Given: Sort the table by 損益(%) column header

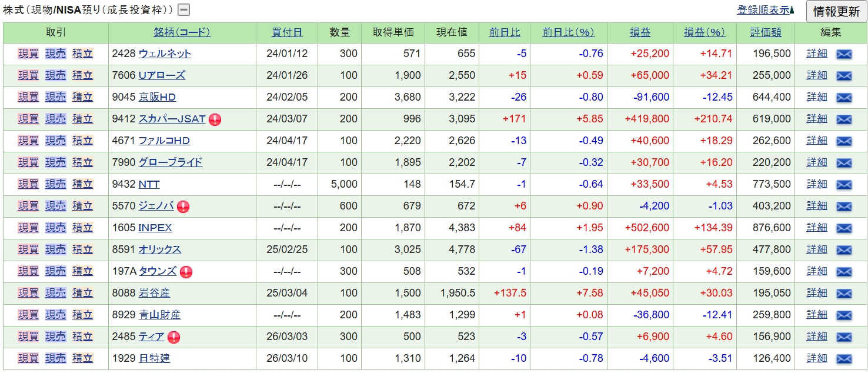Looking at the screenshot, I should point(704,32).
